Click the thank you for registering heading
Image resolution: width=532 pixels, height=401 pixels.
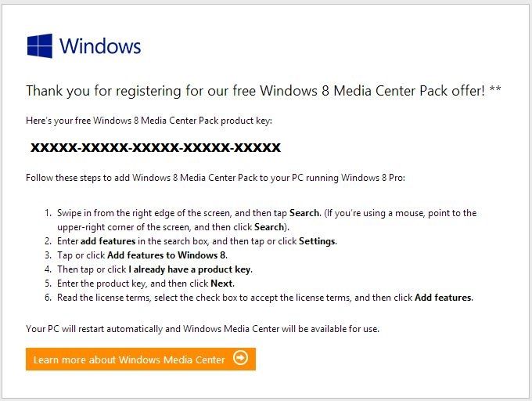(254, 91)
